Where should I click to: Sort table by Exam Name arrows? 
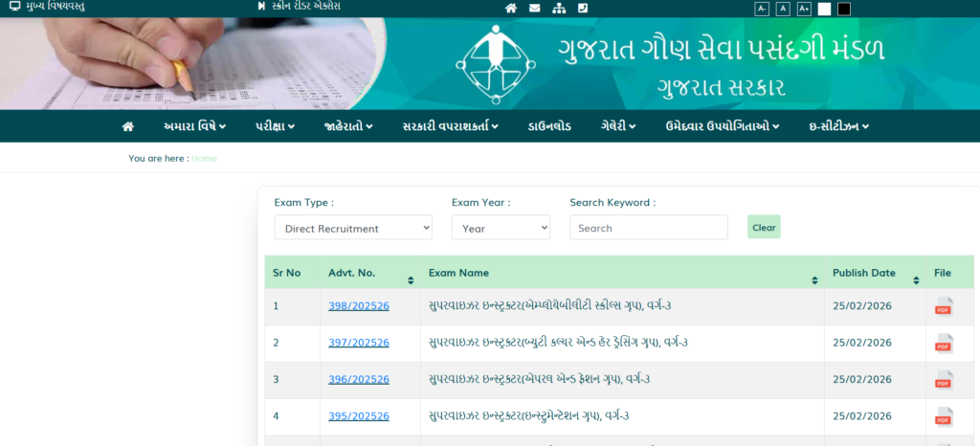pos(815,280)
